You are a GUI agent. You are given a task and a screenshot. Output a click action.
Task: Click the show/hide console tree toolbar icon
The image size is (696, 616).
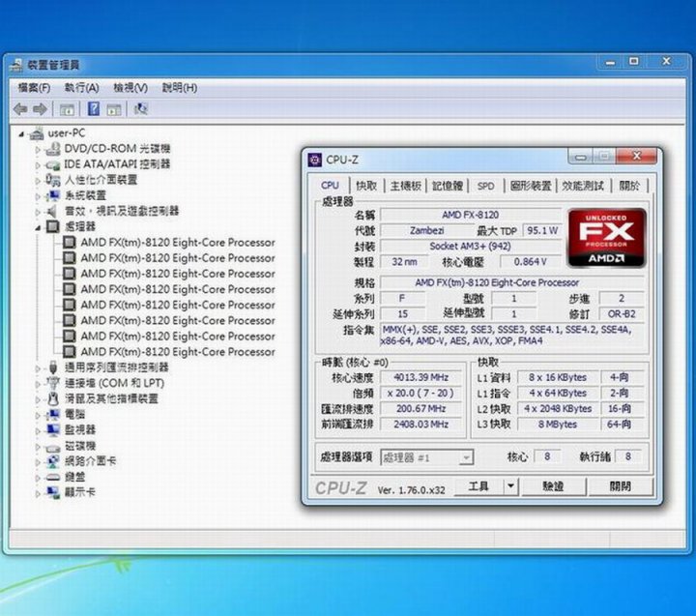(x=67, y=109)
